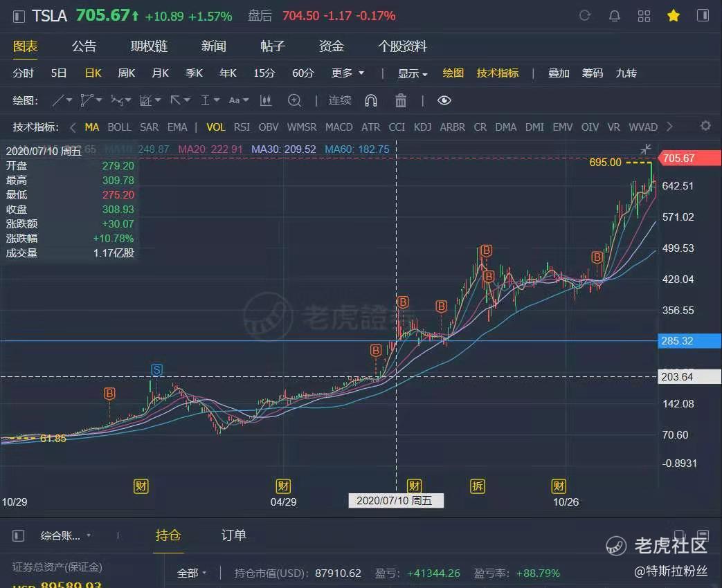Expand the 更多 timeframe dropdown
The image size is (722, 588).
pyautogui.click(x=348, y=73)
